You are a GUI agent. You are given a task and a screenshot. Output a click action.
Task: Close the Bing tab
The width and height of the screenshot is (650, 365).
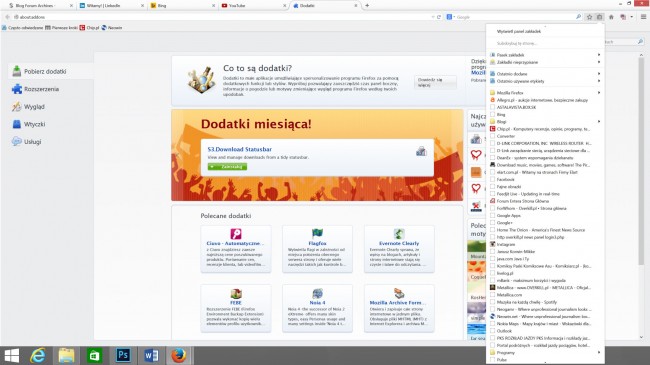(x=213, y=6)
